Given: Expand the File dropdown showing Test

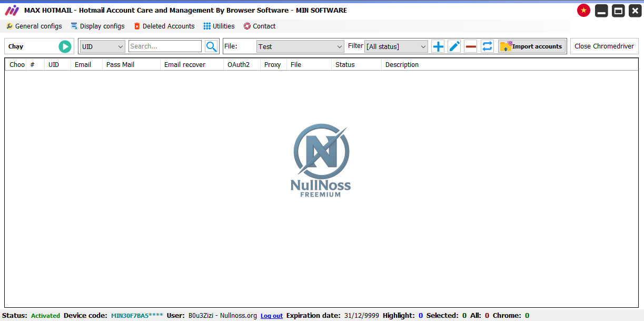Looking at the screenshot, I should click(300, 46).
